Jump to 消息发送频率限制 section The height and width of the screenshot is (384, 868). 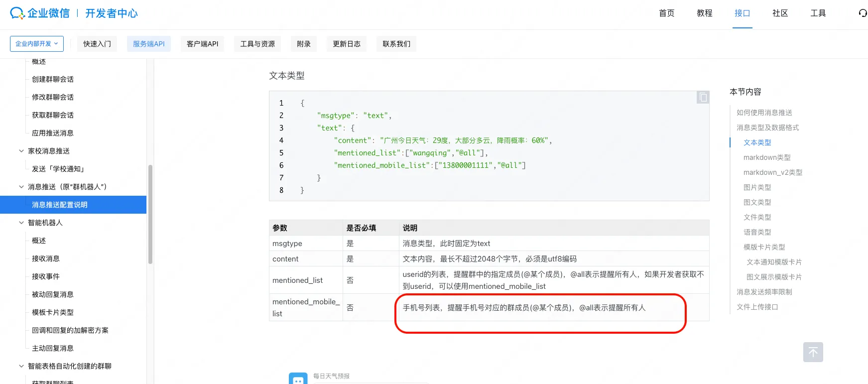[764, 292]
